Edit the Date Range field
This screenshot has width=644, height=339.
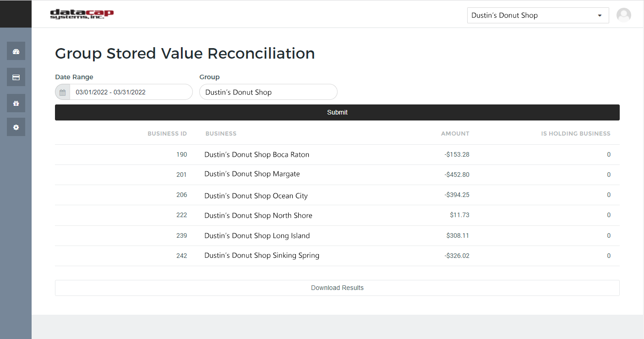(x=131, y=92)
